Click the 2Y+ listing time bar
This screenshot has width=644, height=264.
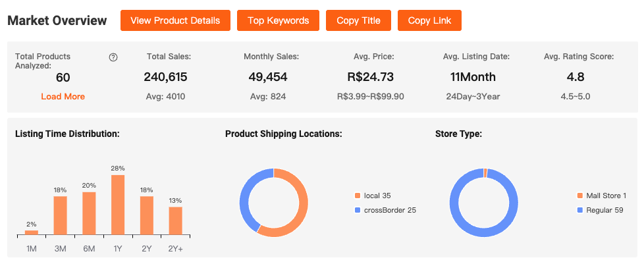point(175,221)
